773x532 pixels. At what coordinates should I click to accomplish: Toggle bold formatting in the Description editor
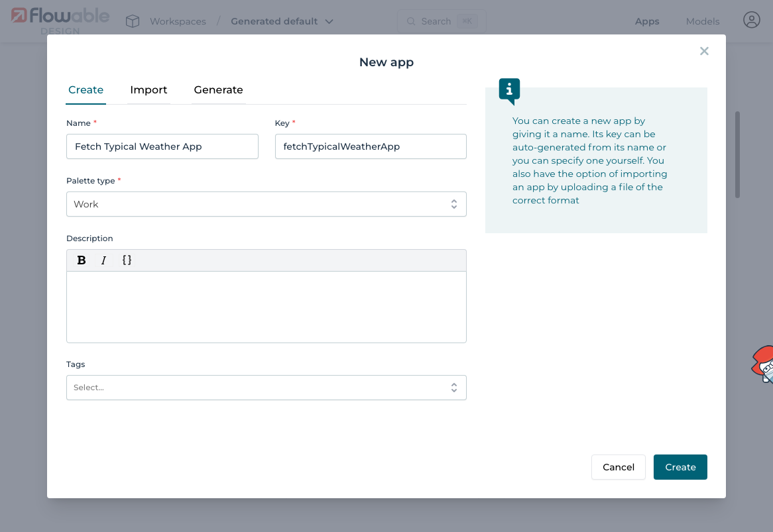(81, 260)
